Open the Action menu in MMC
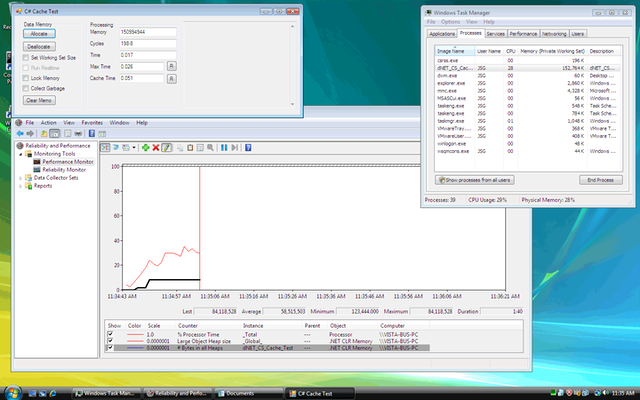 click(x=49, y=122)
